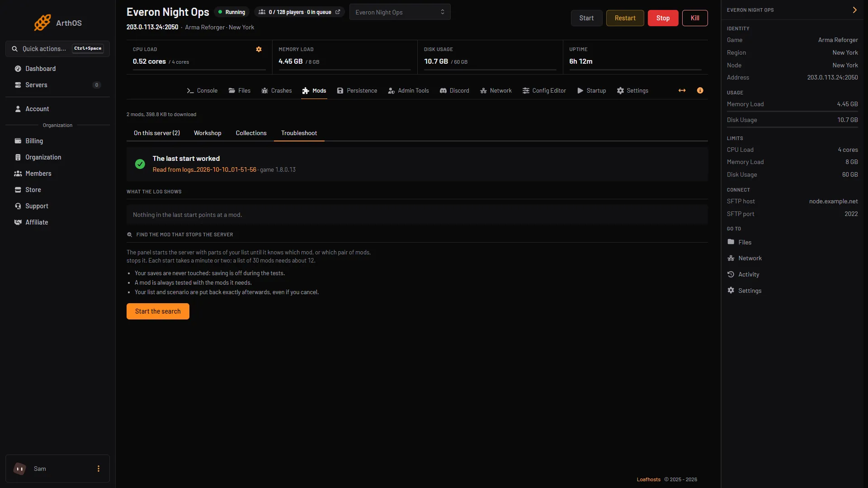Switch to the Workshop subtab
The height and width of the screenshot is (488, 868).
208,133
